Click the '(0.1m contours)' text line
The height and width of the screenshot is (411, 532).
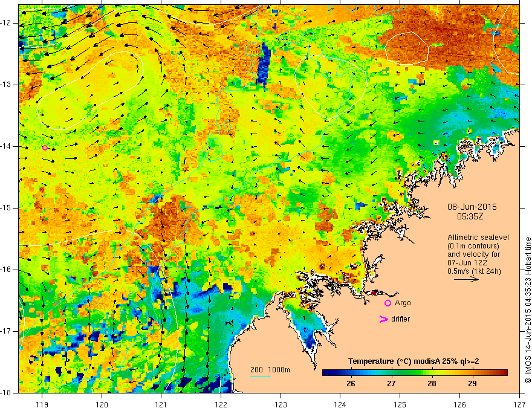(473, 246)
